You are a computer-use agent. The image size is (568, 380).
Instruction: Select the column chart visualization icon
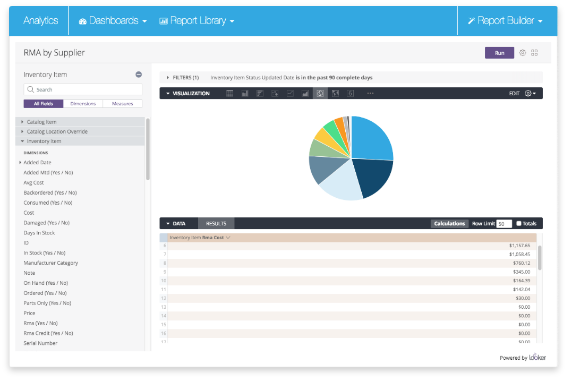click(x=245, y=93)
